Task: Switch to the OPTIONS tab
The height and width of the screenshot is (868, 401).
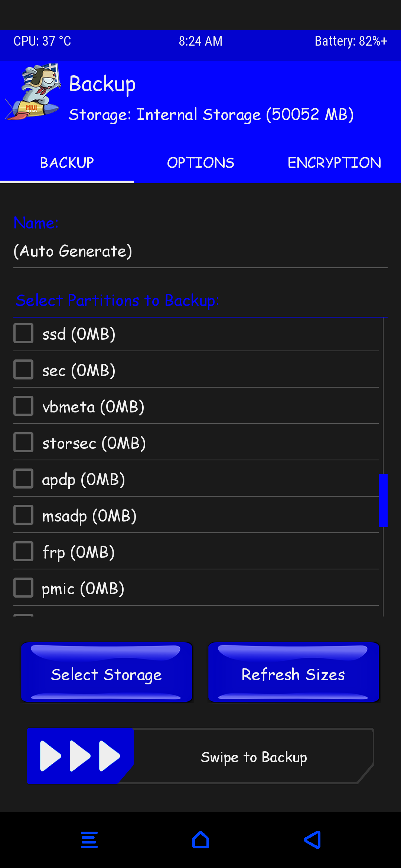Action: click(200, 162)
